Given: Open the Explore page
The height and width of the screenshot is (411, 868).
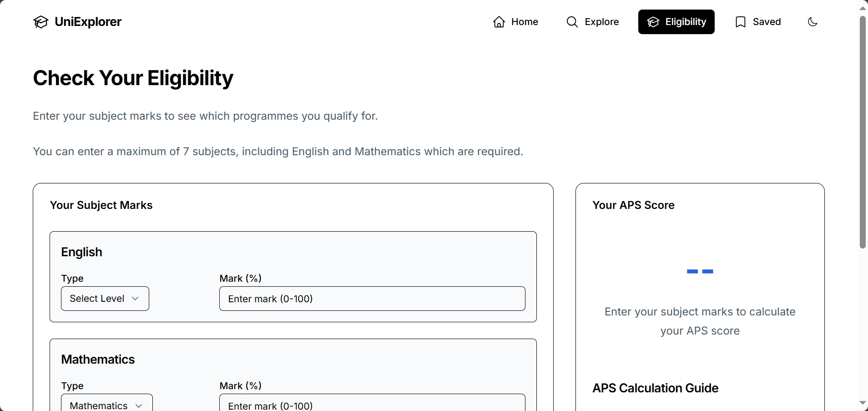Looking at the screenshot, I should click(592, 22).
